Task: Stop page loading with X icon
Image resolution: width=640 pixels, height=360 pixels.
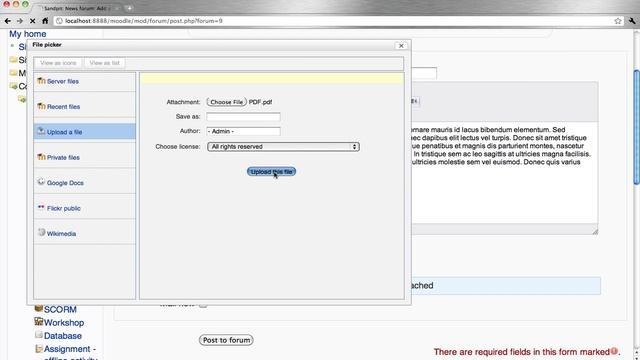Action: [x=32, y=21]
